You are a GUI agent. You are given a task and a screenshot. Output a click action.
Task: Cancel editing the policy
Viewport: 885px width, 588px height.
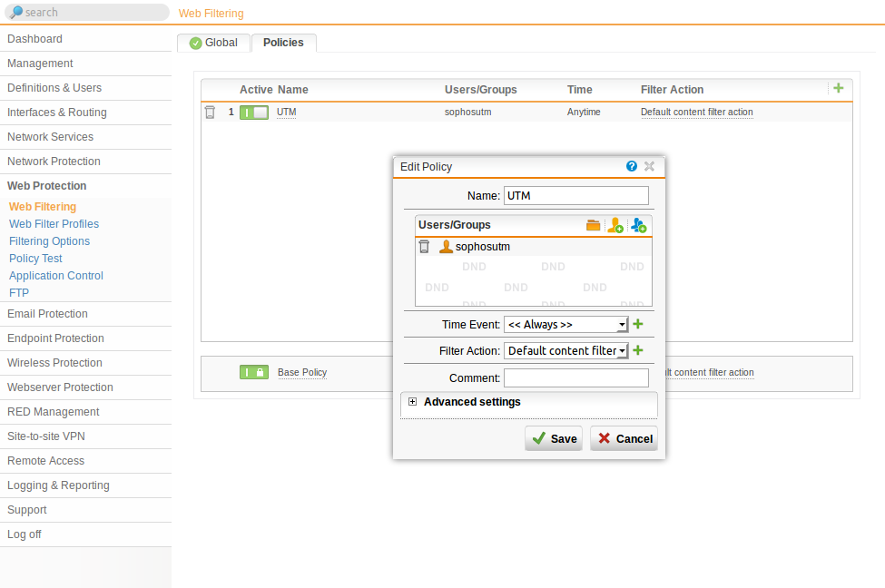624,438
